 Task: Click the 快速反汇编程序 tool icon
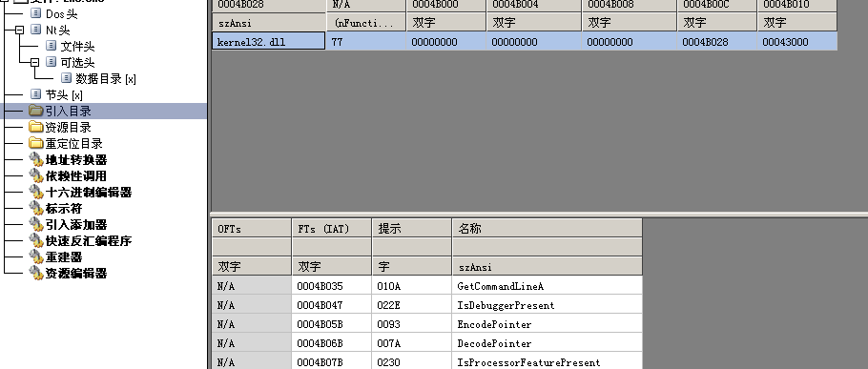coord(36,240)
